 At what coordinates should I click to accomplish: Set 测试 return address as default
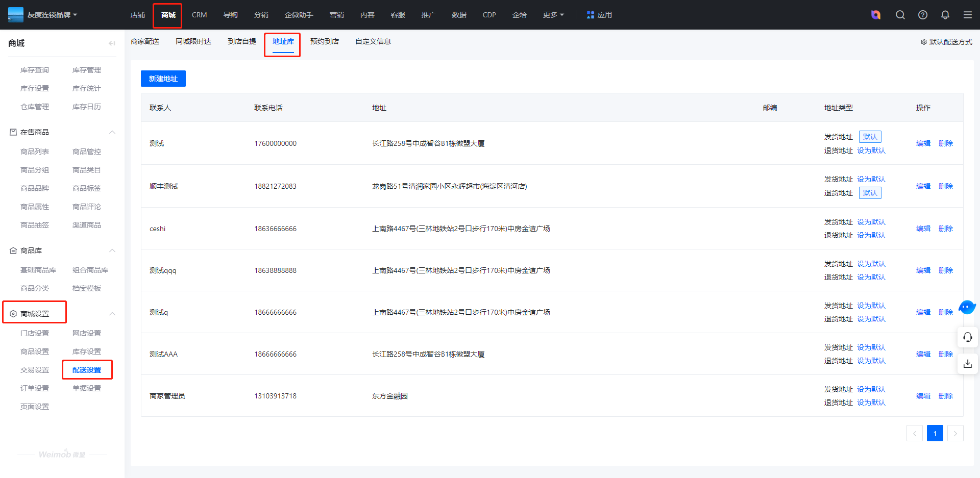pyautogui.click(x=871, y=151)
